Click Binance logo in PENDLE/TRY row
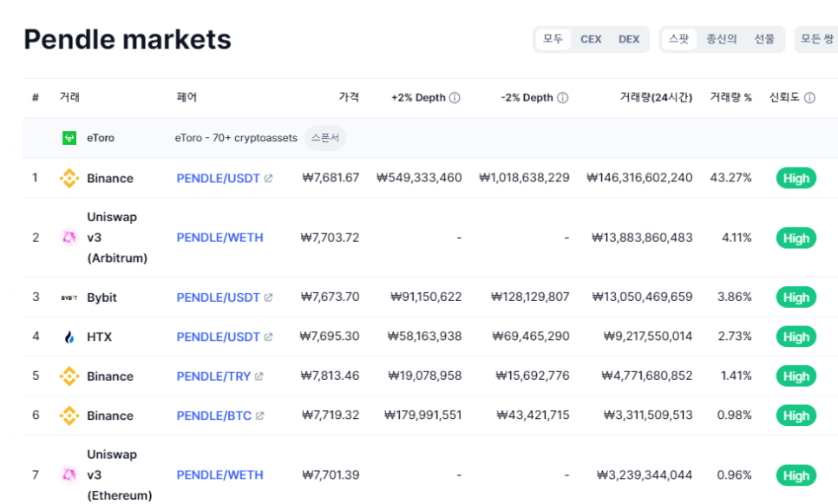The image size is (838, 504). click(69, 376)
